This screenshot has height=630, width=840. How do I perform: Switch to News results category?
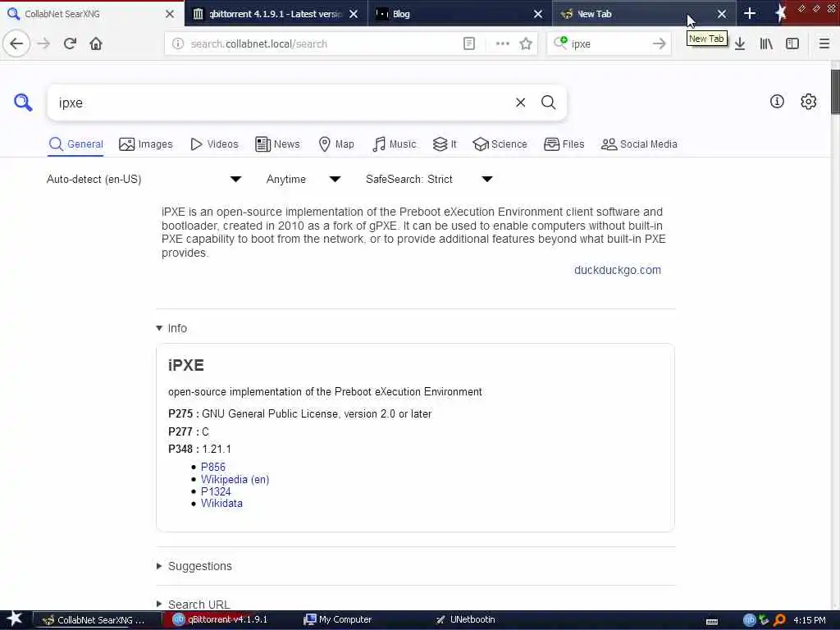point(277,144)
